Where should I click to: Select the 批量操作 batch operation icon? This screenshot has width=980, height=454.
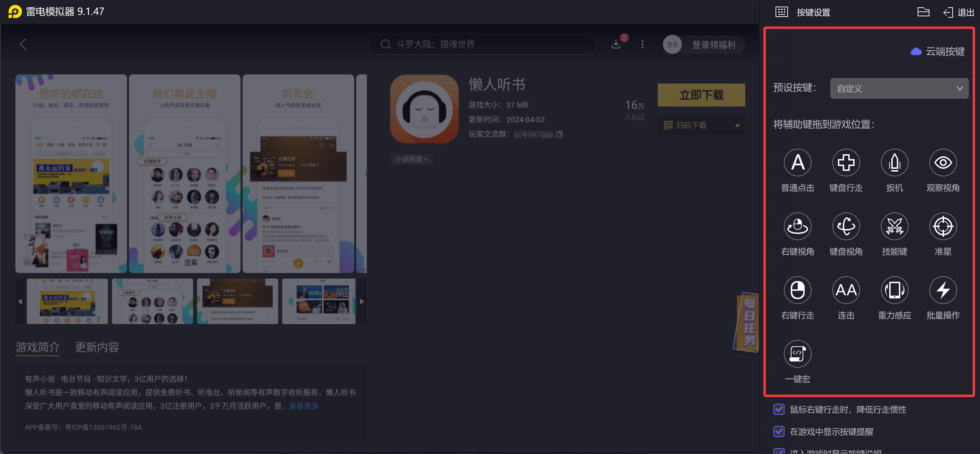pos(943,290)
